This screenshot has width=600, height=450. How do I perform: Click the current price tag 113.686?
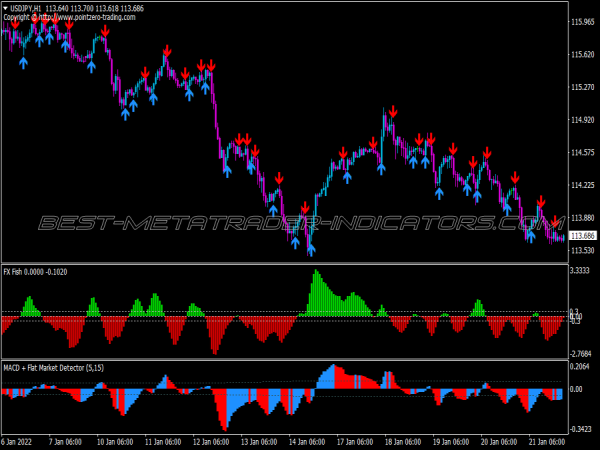coord(582,236)
